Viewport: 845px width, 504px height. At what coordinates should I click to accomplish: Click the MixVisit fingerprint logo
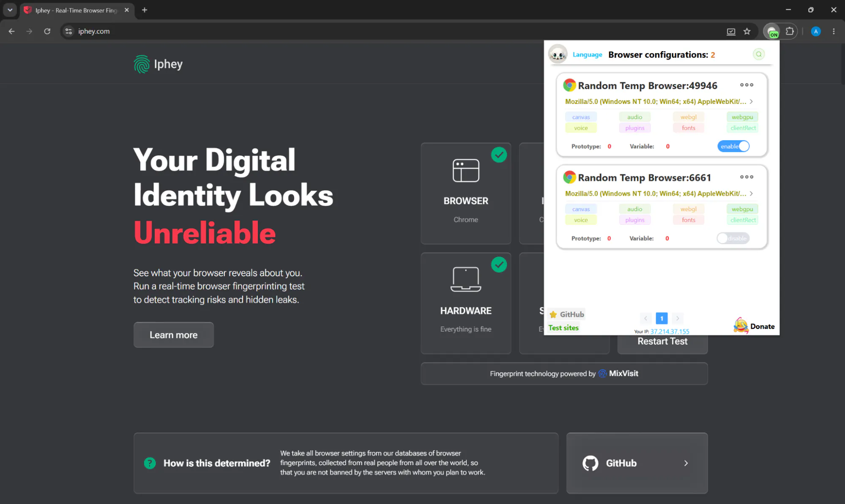pyautogui.click(x=602, y=373)
